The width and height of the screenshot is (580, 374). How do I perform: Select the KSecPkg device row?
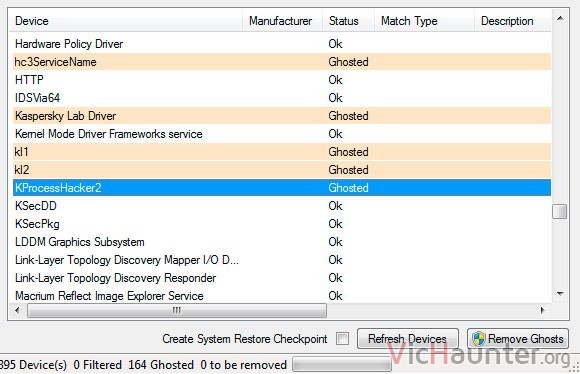pyautogui.click(x=282, y=224)
